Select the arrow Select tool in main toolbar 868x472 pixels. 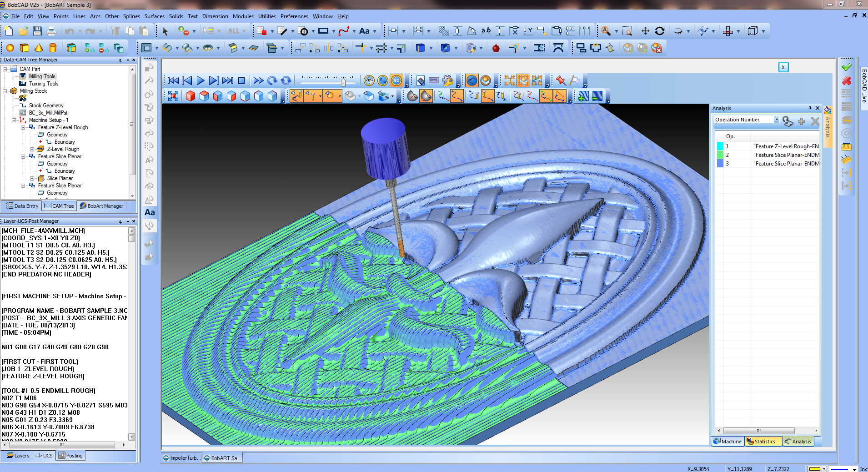click(166, 31)
